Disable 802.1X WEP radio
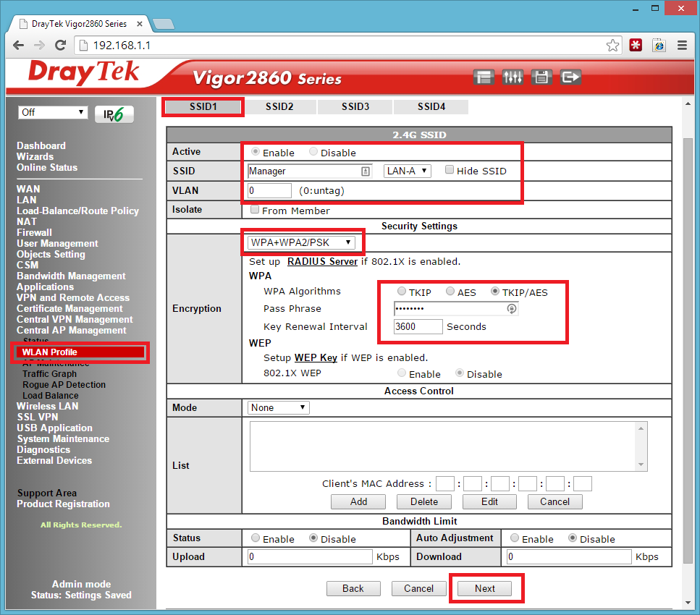Viewport: 700px width, 615px height. pyautogui.click(x=460, y=373)
